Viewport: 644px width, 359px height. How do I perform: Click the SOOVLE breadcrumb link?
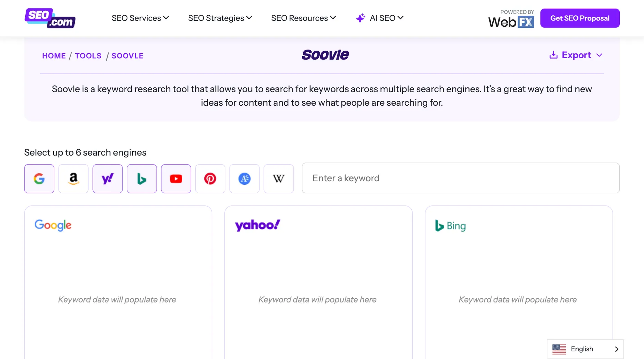pos(127,56)
